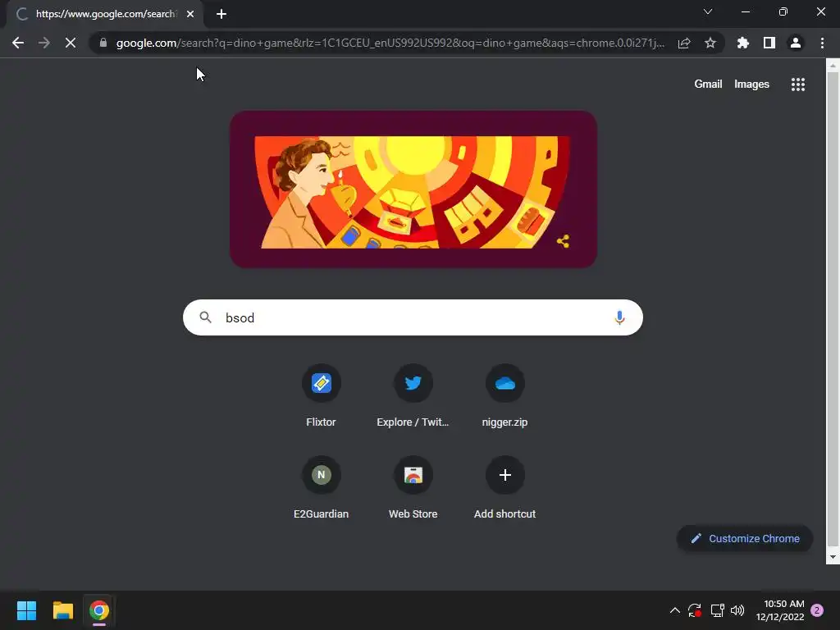Open the clock showing 10:50 AM

780,610
